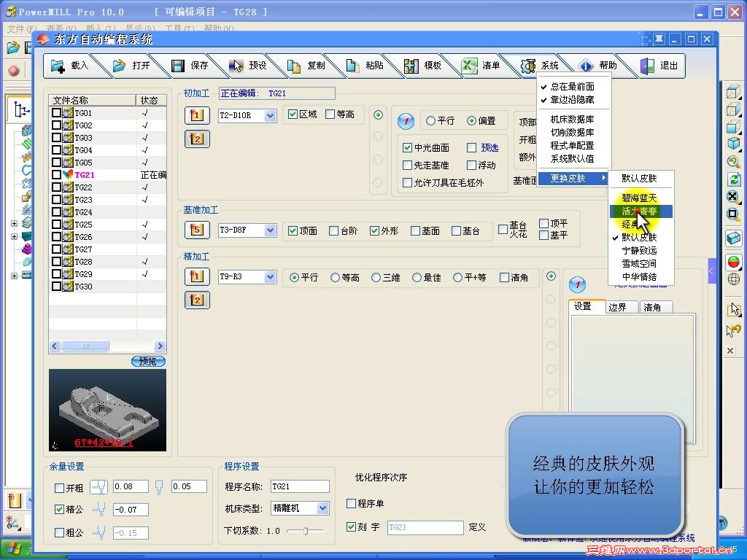Click the 精公 allowance icon
Image resolution: width=747 pixels, height=560 pixels.
pos(99,509)
